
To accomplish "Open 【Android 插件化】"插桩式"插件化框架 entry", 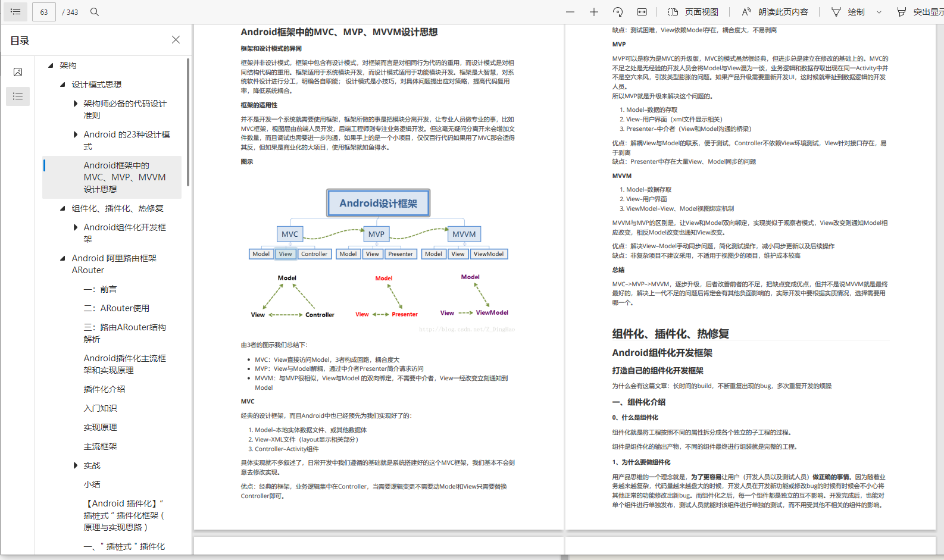I will 124,515.
